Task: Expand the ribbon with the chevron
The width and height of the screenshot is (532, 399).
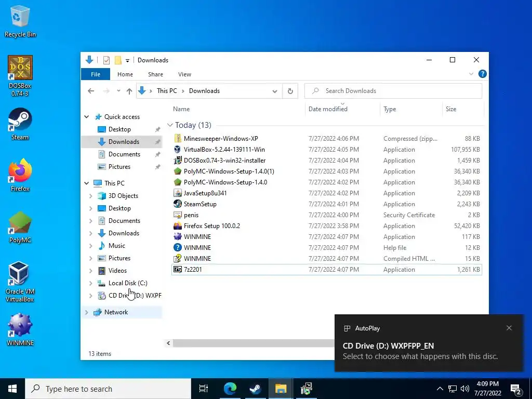Action: 471,74
